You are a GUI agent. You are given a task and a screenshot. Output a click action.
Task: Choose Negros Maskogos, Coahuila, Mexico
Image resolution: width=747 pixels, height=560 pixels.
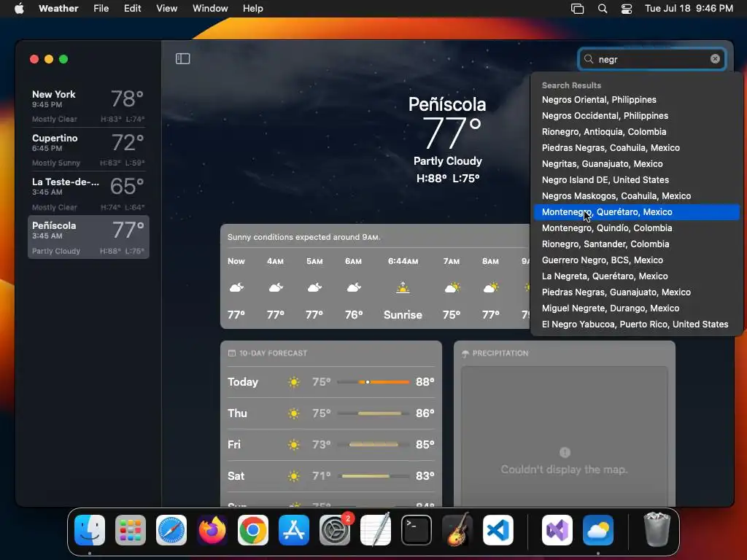click(x=636, y=195)
